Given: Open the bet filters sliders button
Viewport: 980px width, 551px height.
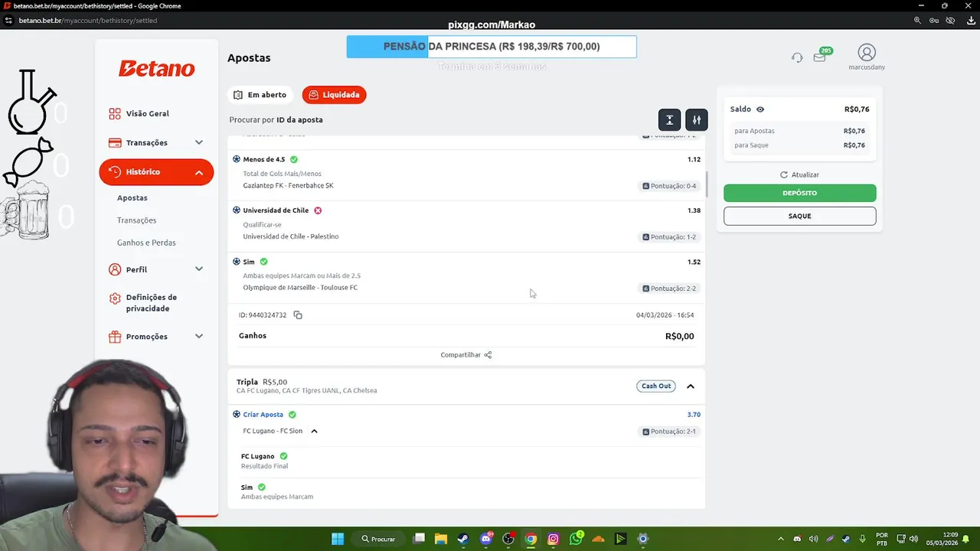Looking at the screenshot, I should tap(697, 119).
